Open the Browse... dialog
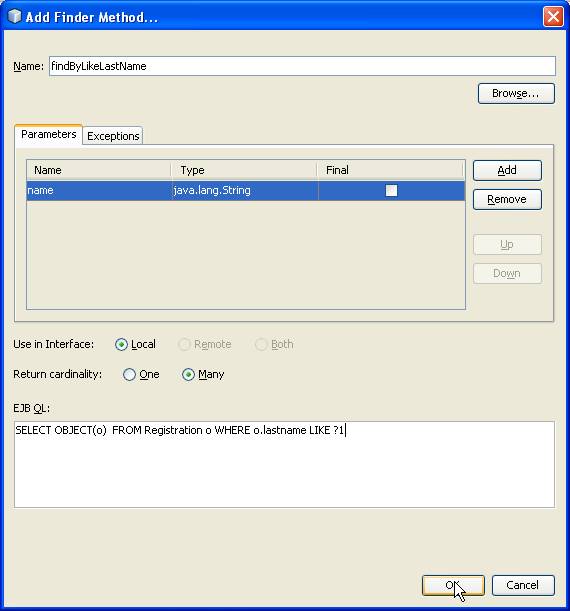570x611 pixels. pos(516,94)
